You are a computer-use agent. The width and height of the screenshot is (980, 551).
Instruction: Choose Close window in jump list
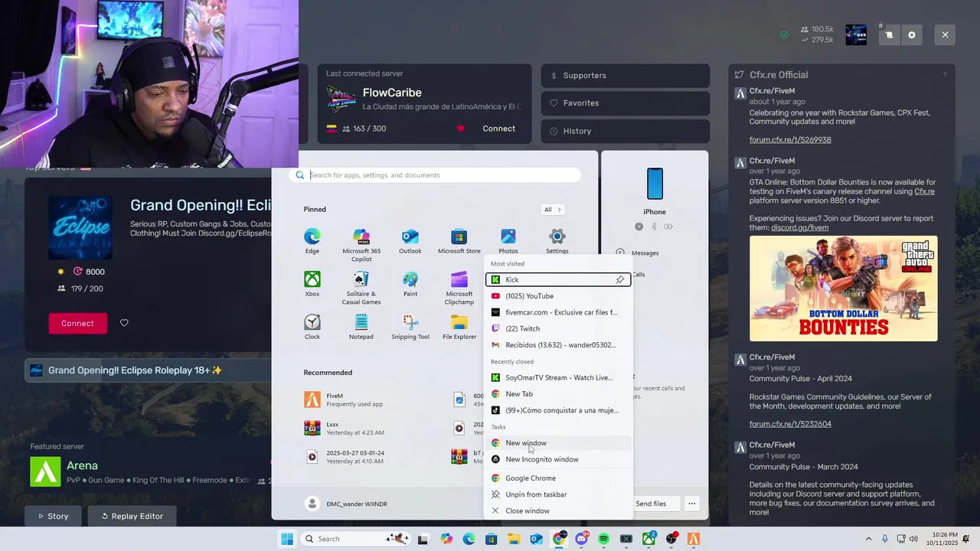pyautogui.click(x=558, y=510)
